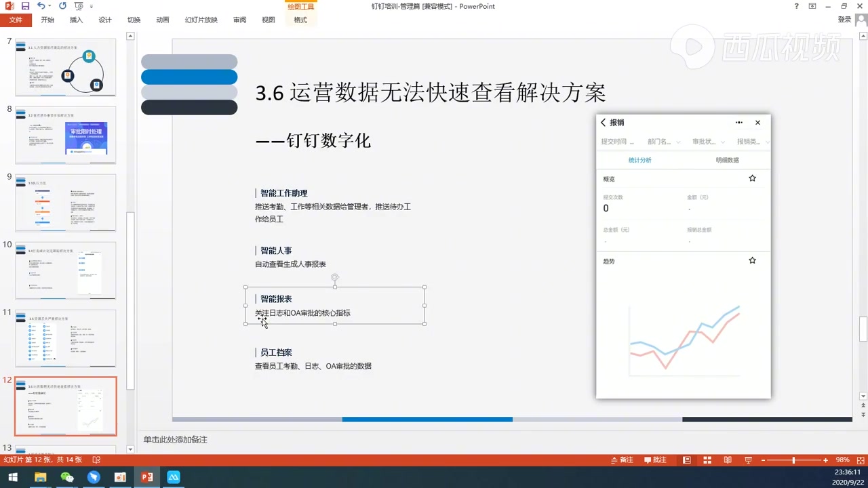The height and width of the screenshot is (488, 868).
Task: Click the 智能工作助理 heading text
Action: coord(284,193)
